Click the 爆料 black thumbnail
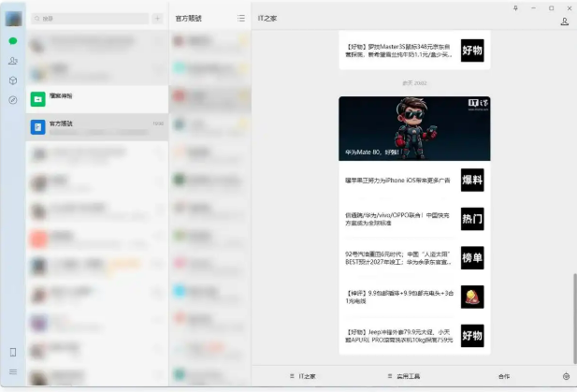577x392 pixels. point(472,180)
